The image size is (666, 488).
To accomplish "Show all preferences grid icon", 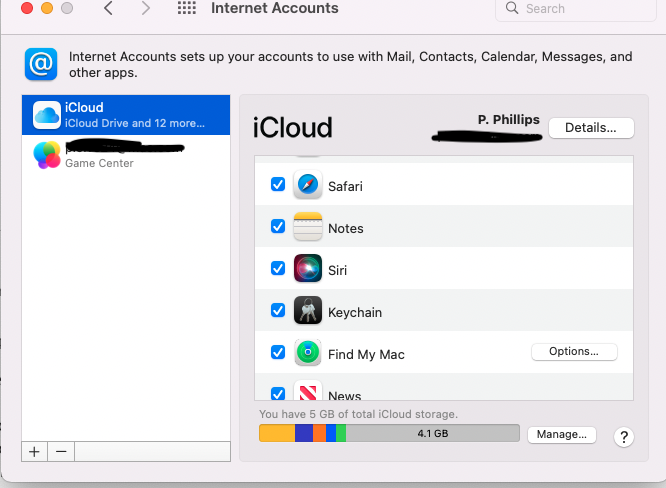I will click(187, 8).
